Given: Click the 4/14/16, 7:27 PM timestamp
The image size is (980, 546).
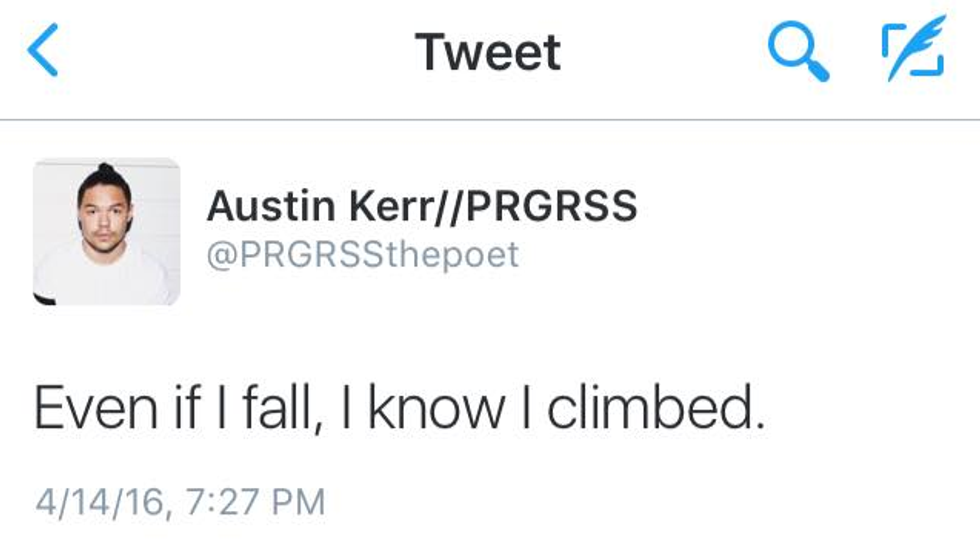Looking at the screenshot, I should tap(180, 501).
